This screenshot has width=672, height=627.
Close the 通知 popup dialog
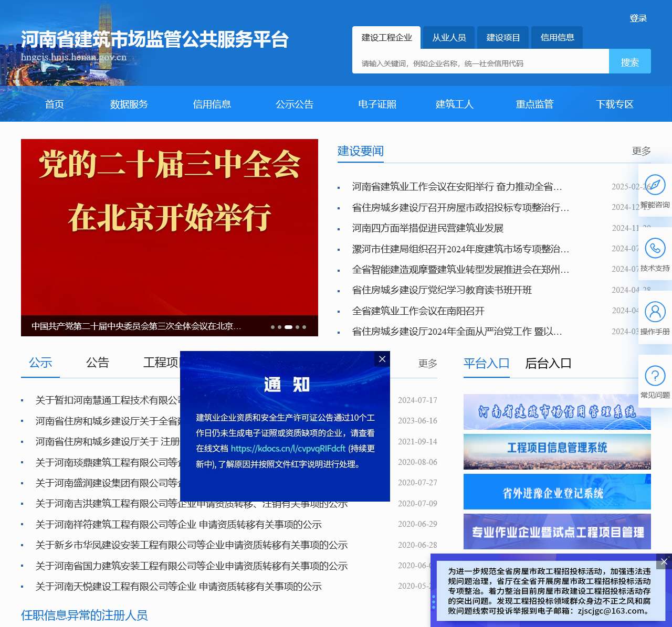(382, 359)
